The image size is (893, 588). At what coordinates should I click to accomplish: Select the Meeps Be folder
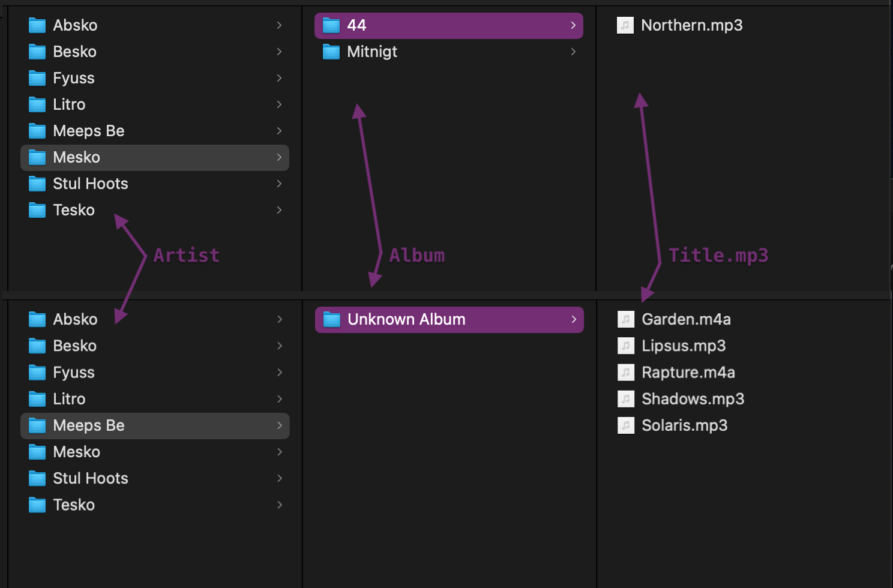(x=88, y=425)
